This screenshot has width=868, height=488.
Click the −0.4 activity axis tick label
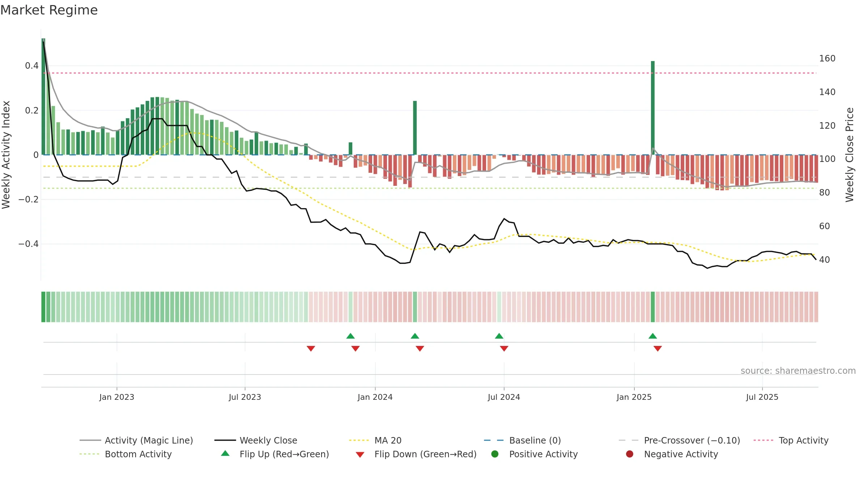tap(28, 244)
